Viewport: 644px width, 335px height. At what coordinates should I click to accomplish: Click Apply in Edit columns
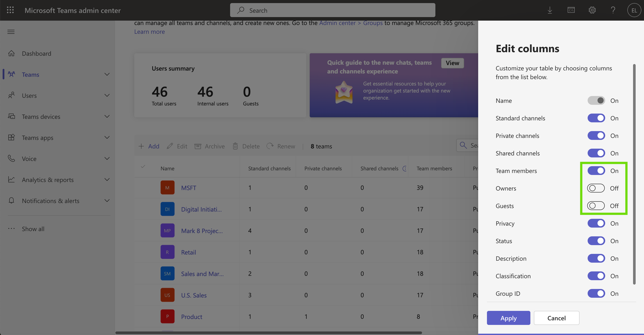[x=508, y=318]
